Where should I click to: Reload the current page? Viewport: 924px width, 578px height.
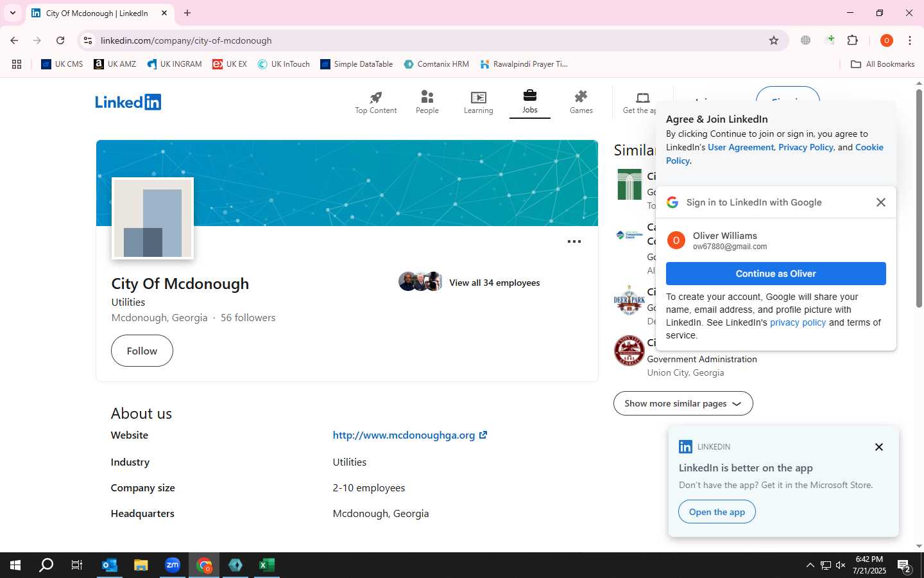click(60, 40)
